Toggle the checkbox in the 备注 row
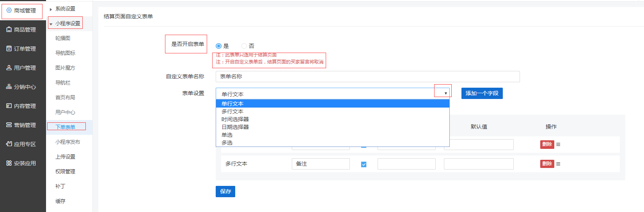This screenshot has height=212, width=644. click(364, 164)
